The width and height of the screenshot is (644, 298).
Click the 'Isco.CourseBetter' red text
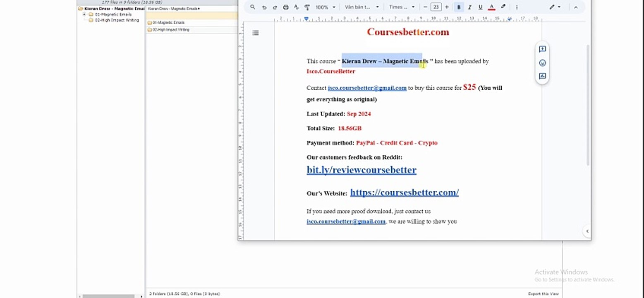(331, 71)
